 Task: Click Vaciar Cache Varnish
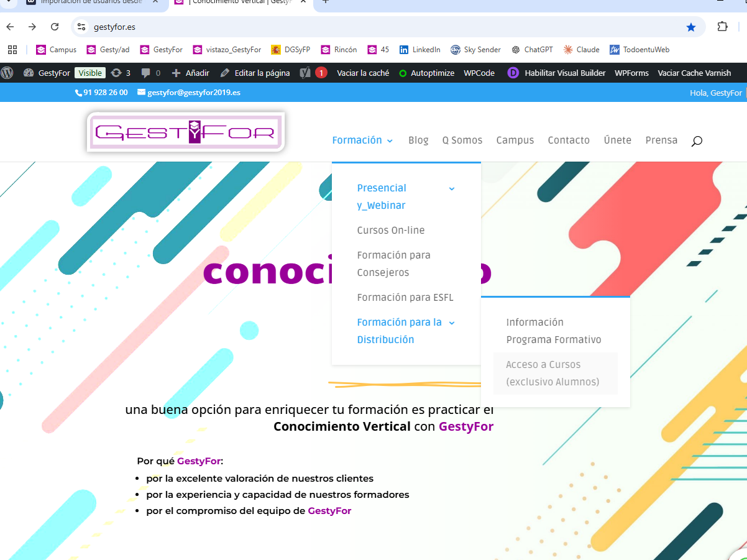point(694,73)
